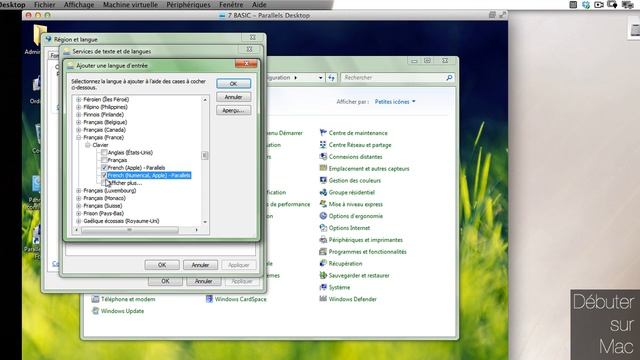Click Annuler in Services de texte et de langues

[x=200, y=265]
